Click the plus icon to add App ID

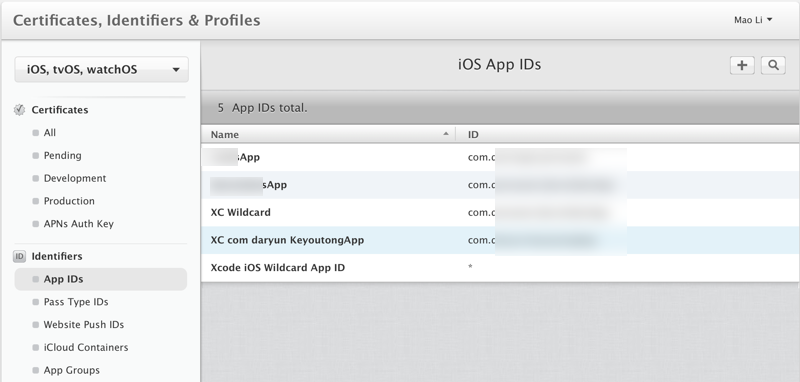point(742,65)
